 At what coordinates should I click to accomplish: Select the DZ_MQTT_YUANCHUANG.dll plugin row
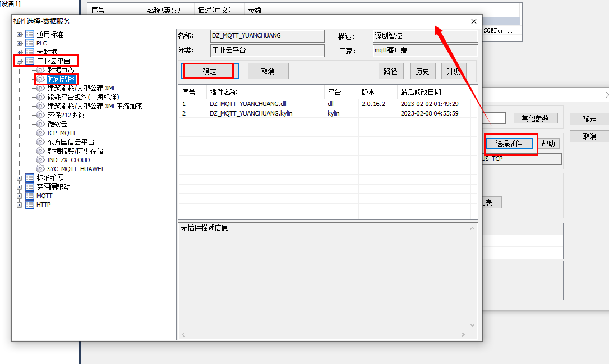(x=328, y=104)
